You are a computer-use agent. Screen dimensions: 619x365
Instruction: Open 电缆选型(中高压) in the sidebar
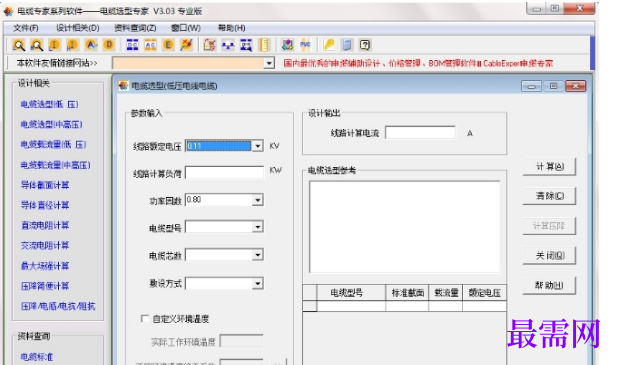(51, 124)
